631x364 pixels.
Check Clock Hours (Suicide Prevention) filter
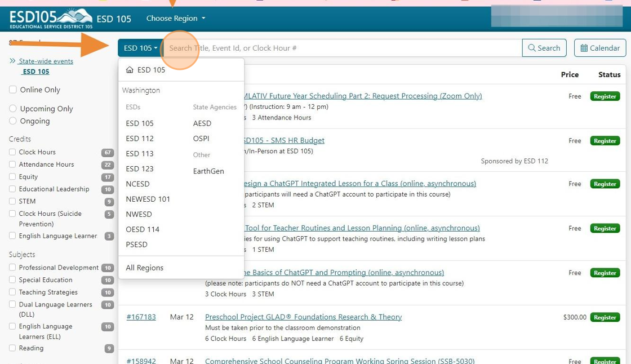tap(12, 214)
